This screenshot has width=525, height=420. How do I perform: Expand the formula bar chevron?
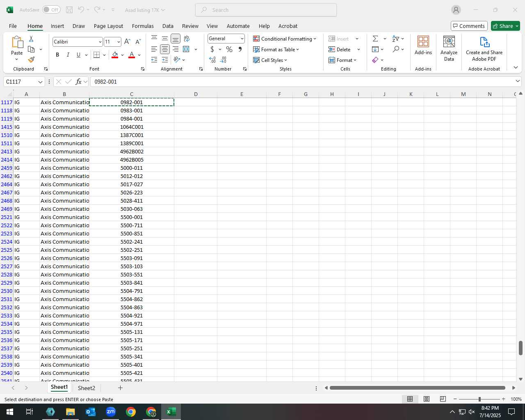(x=518, y=81)
